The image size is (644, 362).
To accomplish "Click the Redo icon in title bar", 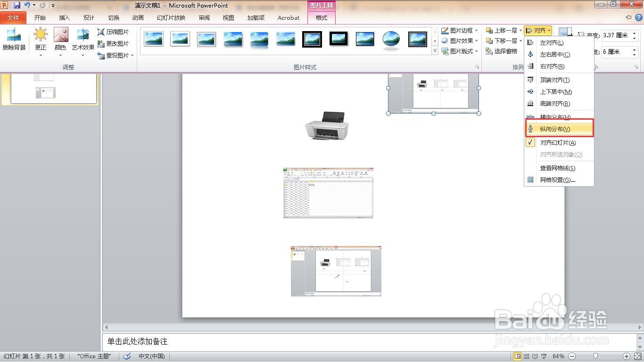I will (42, 5).
